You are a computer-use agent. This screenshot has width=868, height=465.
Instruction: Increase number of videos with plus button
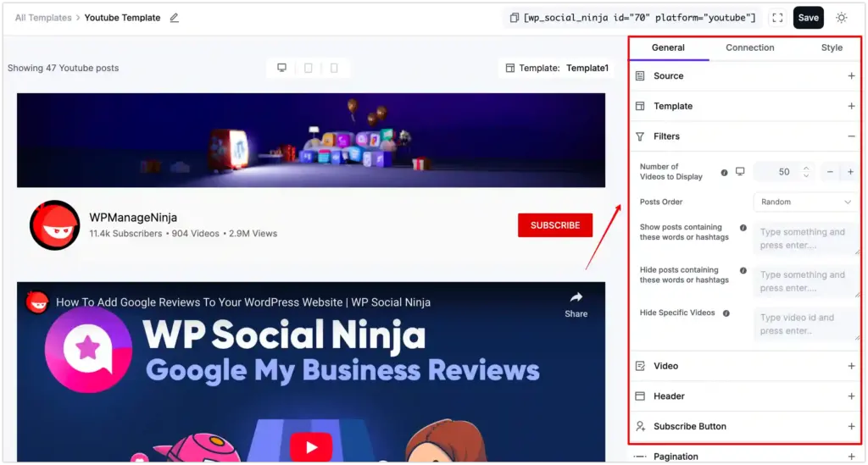(x=850, y=172)
